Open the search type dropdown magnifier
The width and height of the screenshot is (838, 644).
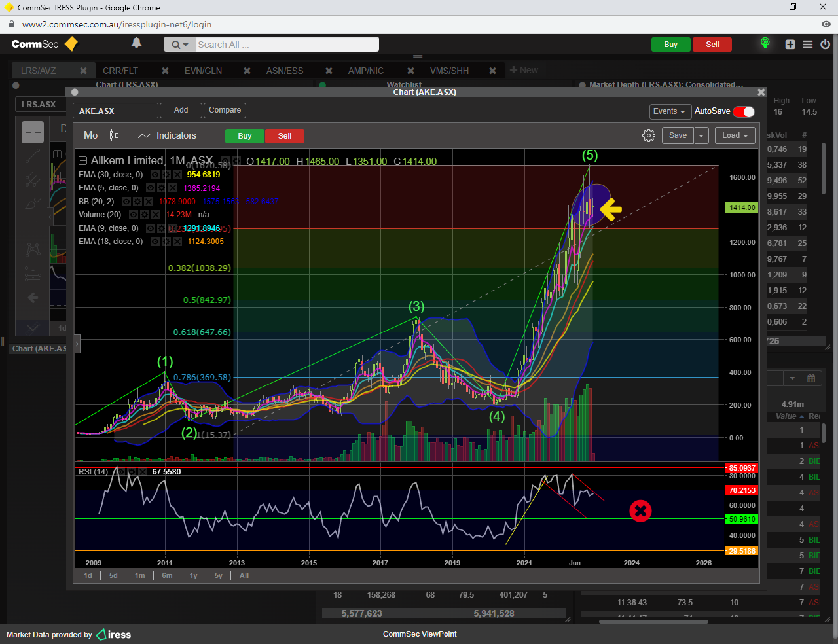tap(179, 45)
